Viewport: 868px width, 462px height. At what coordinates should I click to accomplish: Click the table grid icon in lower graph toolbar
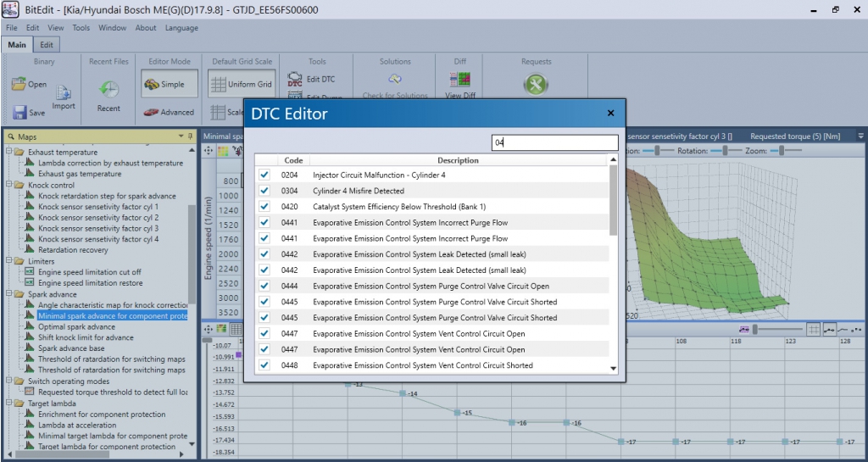[x=236, y=329]
